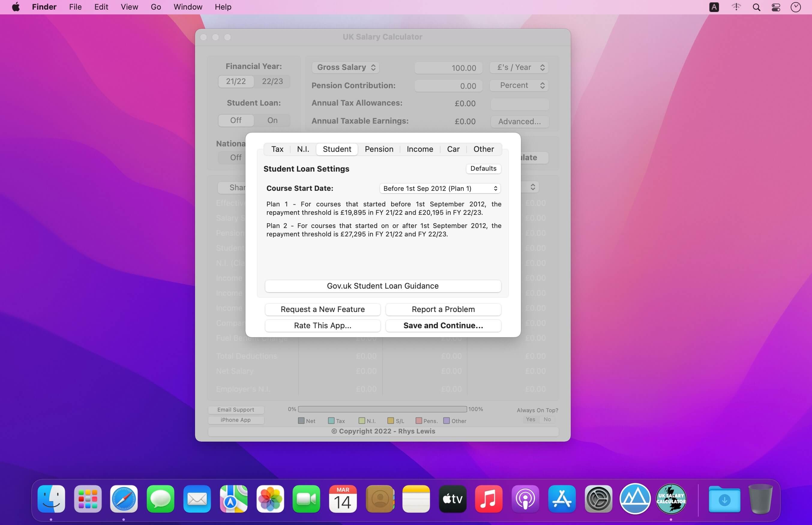Switch to the Income tab
This screenshot has width=812, height=525.
[x=420, y=149]
